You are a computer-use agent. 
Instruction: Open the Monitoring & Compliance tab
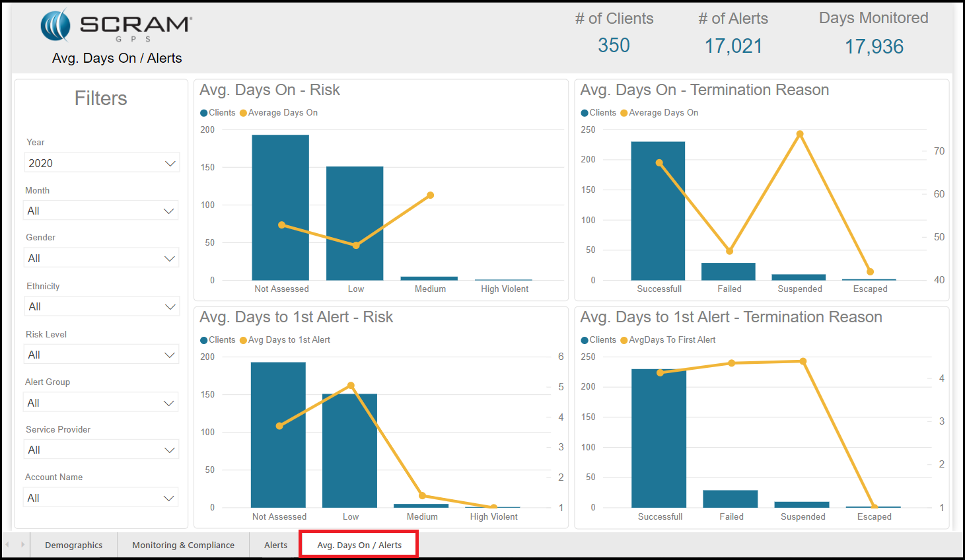pyautogui.click(x=183, y=545)
